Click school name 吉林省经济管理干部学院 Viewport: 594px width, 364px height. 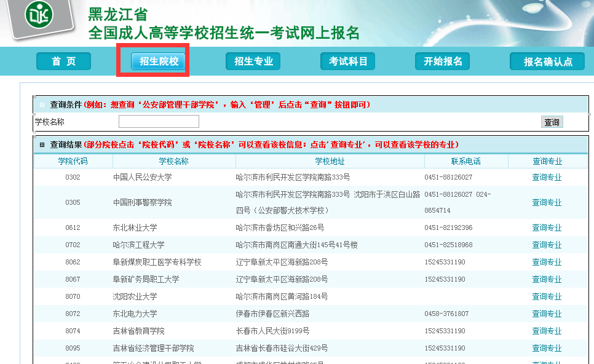tap(154, 349)
